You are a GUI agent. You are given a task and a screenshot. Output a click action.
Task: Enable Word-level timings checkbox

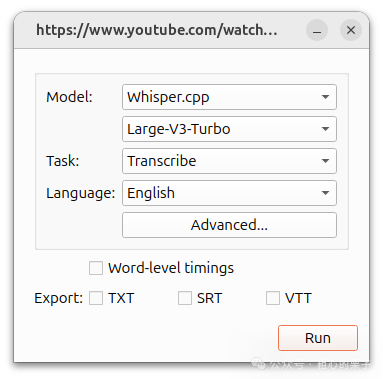96,268
